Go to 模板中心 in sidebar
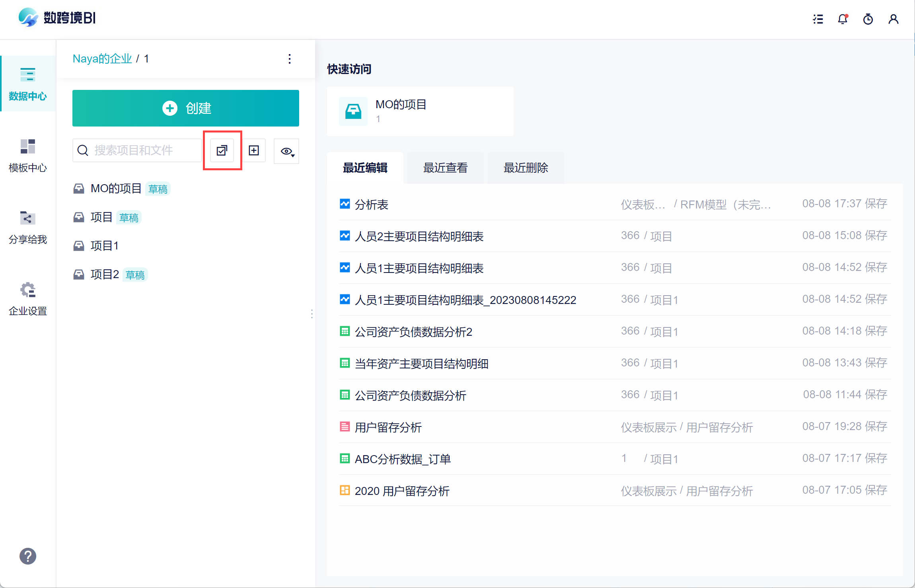915x588 pixels. coord(28,155)
